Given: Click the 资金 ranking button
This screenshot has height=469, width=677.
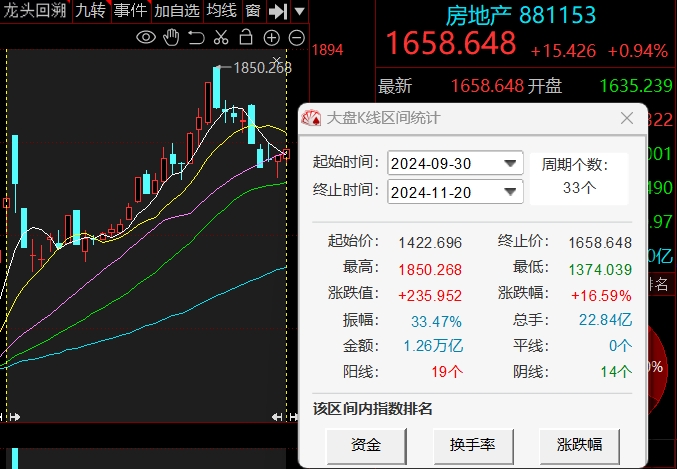Looking at the screenshot, I should 365,444.
